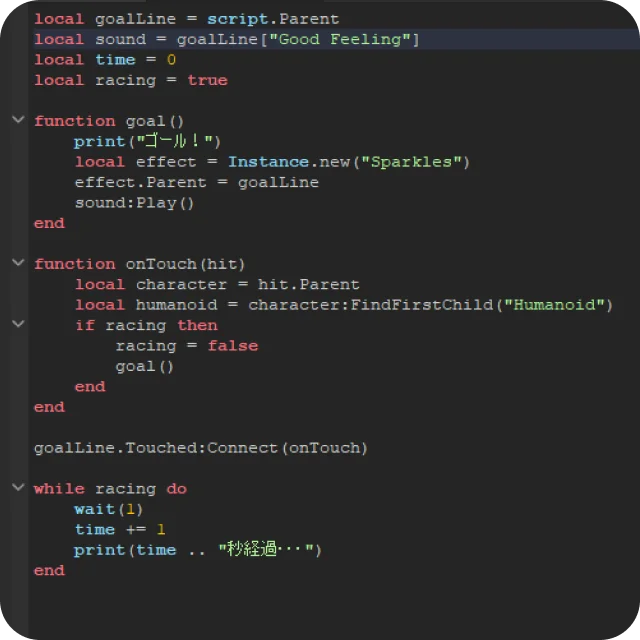
Task: Click the "秒経過･･･" string
Action: pyautogui.click(x=266, y=549)
